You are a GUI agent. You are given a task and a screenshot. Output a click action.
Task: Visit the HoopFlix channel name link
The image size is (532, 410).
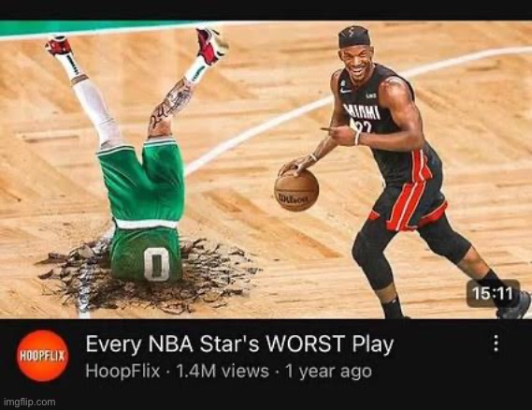[x=122, y=371]
